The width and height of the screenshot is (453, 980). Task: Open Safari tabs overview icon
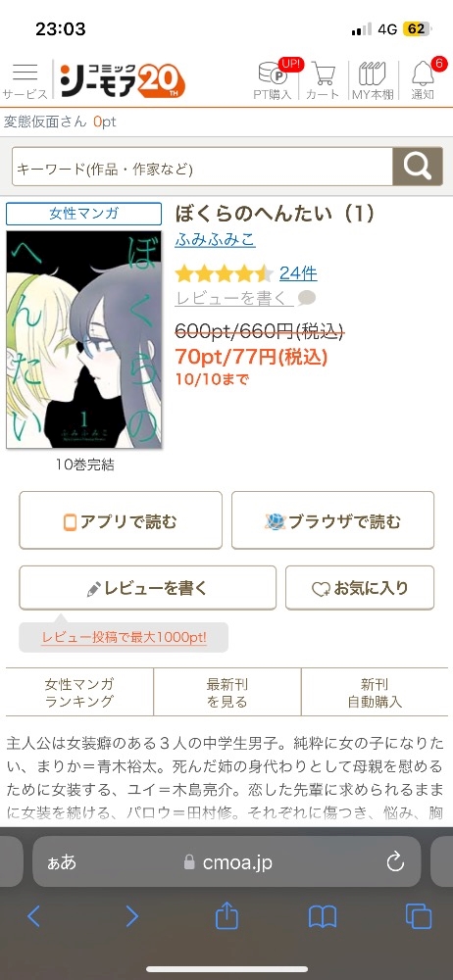419,916
